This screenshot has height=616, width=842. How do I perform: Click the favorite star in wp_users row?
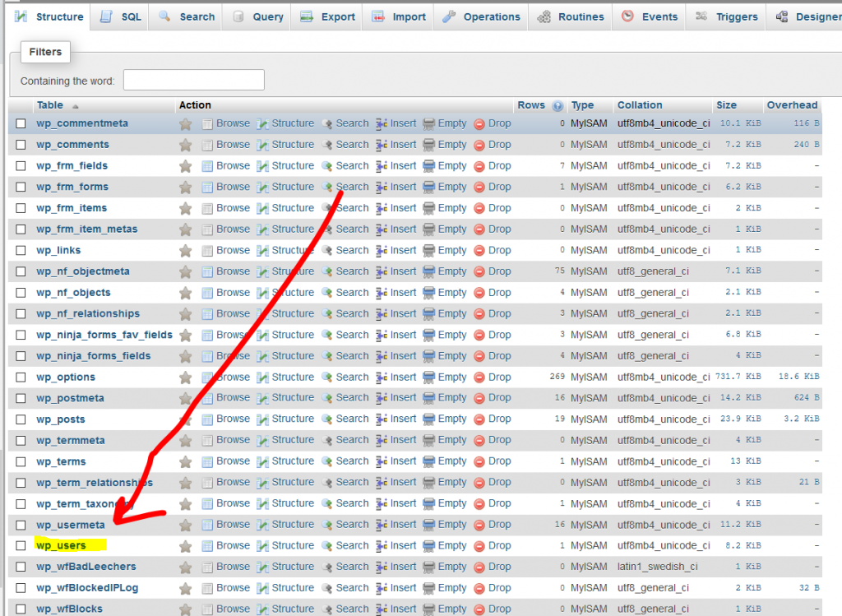[x=186, y=546]
